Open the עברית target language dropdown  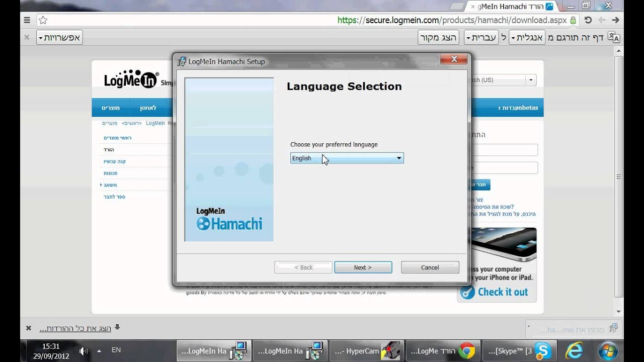click(x=481, y=38)
